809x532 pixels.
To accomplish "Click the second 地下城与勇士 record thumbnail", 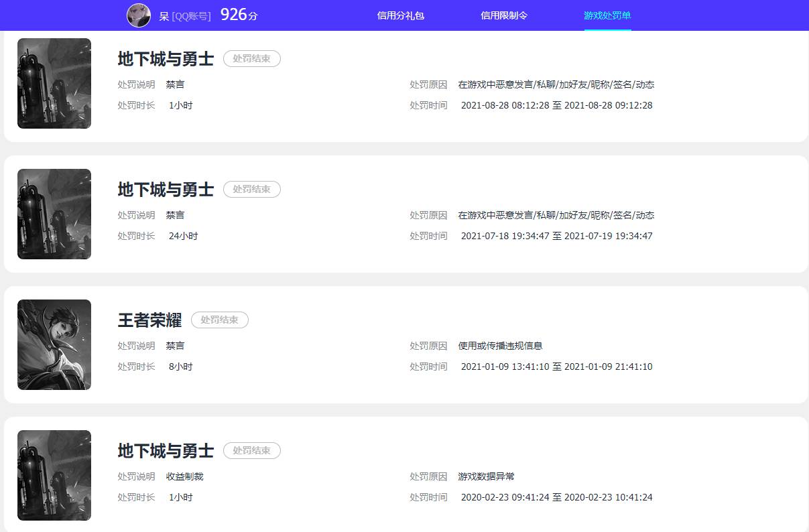I will [54, 214].
